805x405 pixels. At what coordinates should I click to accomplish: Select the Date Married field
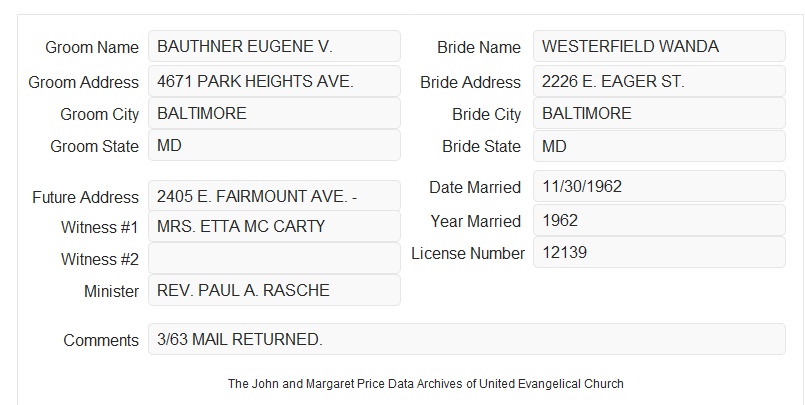point(659,186)
